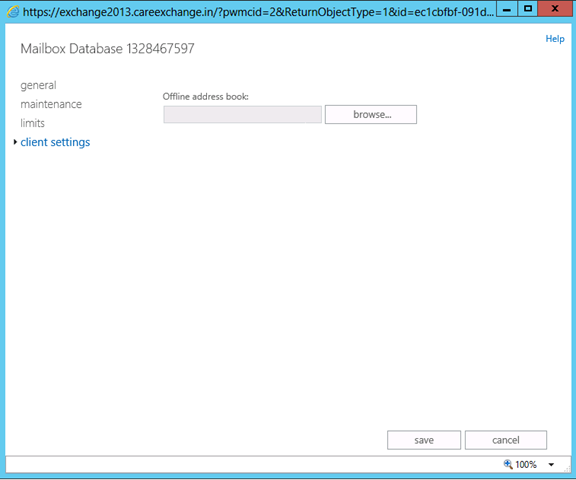Click the zoom magnifier icon in status bar
576x480 pixels.
pos(508,464)
